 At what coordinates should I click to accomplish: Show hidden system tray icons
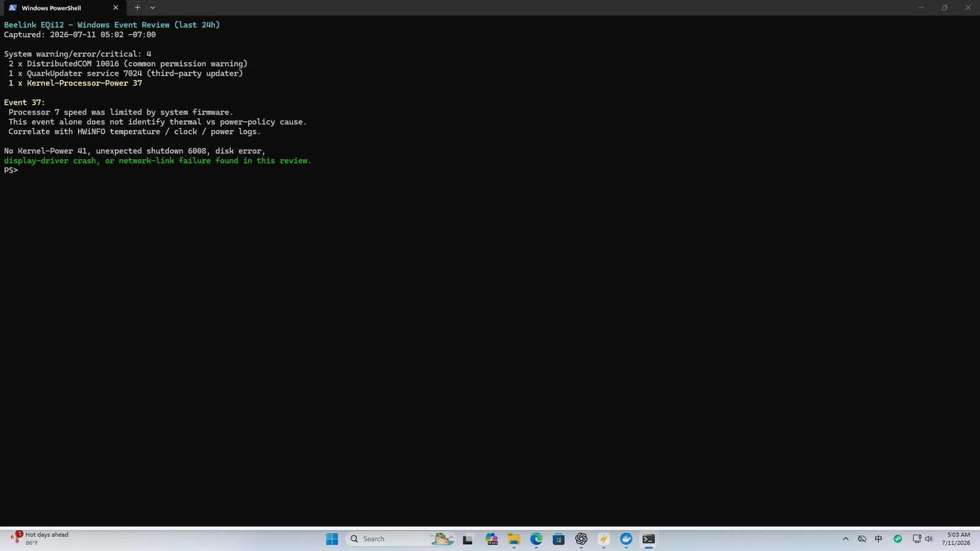click(846, 539)
